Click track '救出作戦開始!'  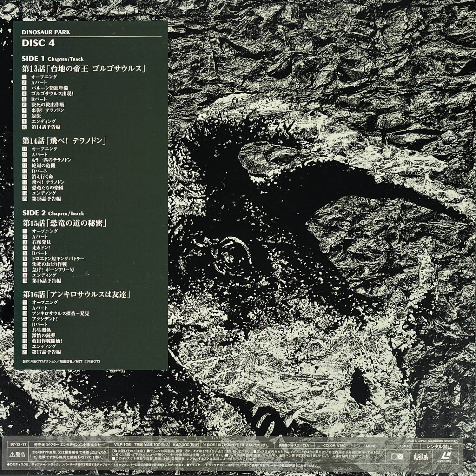[x=47, y=341]
